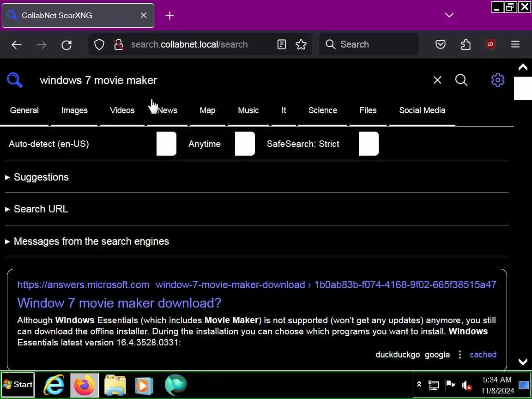The width and height of the screenshot is (532, 399).
Task: Open the list all tabs chevron
Action: pyautogui.click(x=449, y=15)
